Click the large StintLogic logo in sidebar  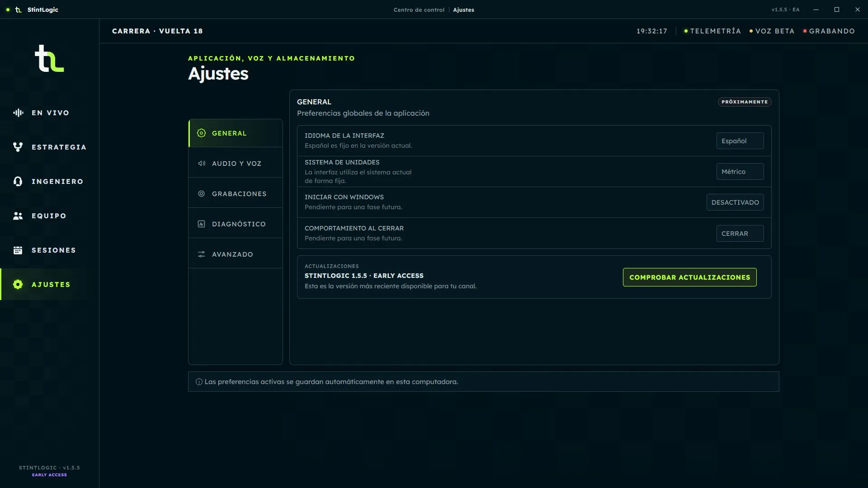(49, 58)
